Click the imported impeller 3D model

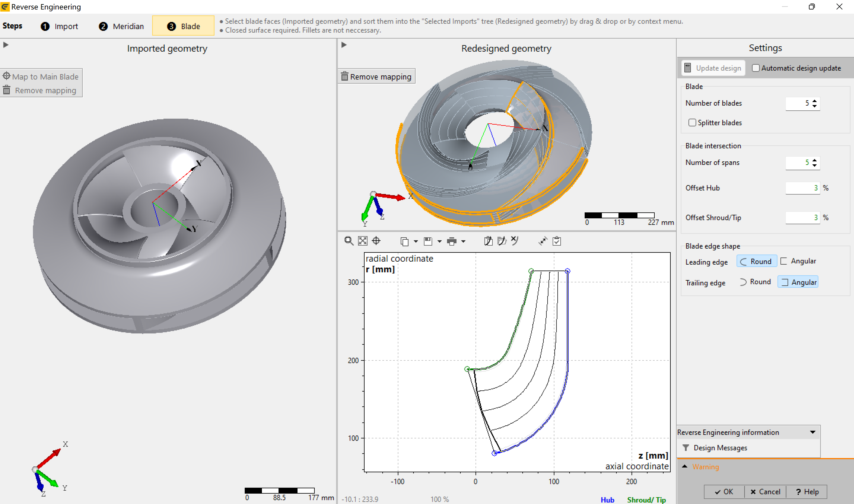pos(159,225)
